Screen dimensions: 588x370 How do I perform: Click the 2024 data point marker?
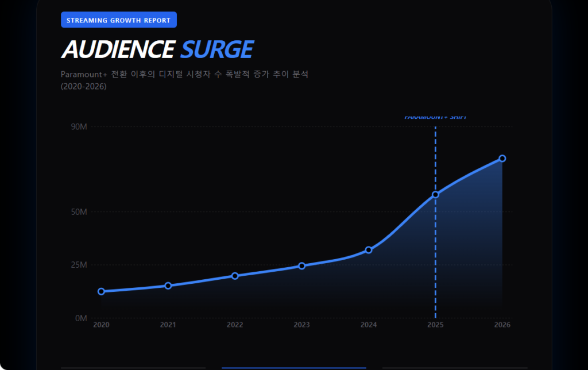click(x=369, y=250)
